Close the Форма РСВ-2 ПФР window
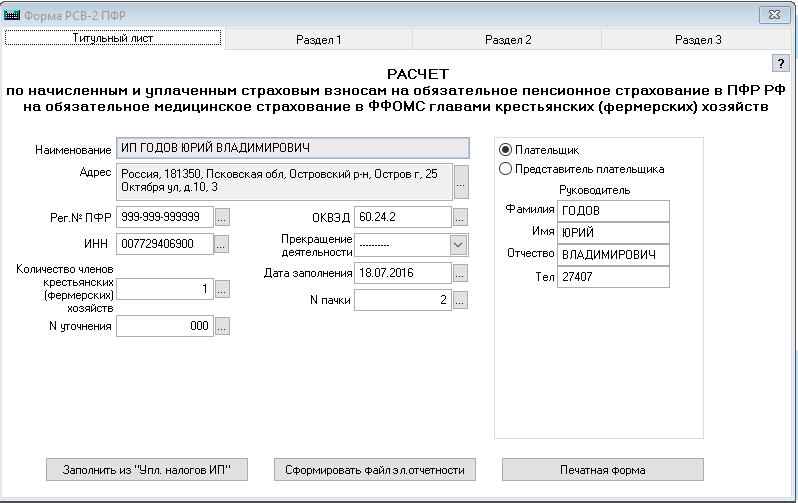 [x=774, y=15]
